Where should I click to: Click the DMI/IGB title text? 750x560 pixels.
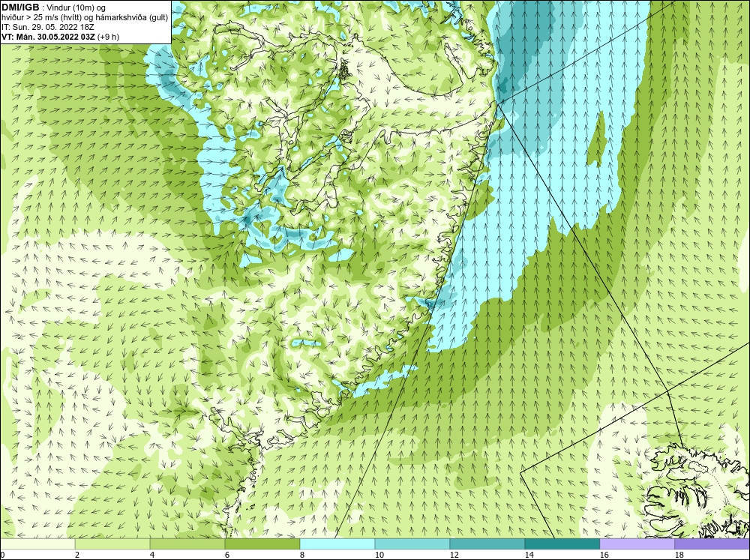coord(20,7)
